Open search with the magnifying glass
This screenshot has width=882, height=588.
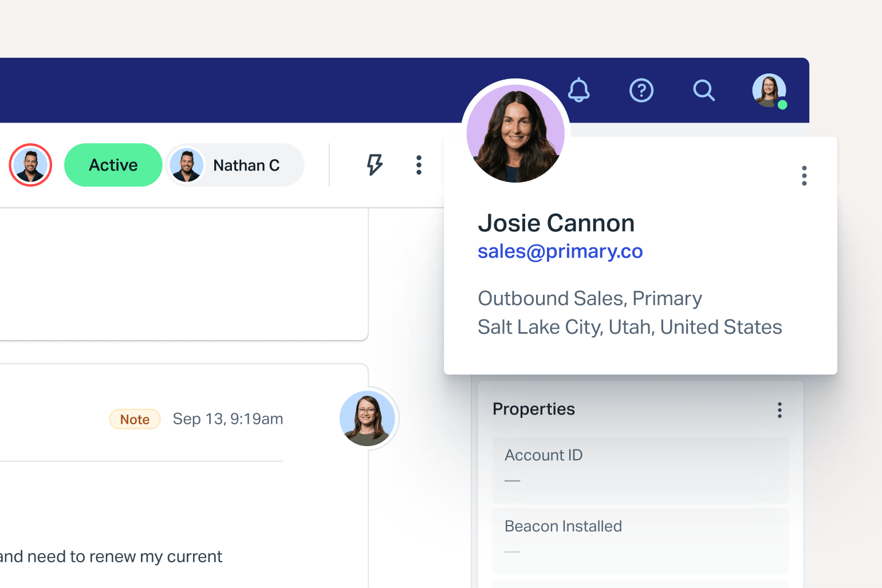click(703, 90)
